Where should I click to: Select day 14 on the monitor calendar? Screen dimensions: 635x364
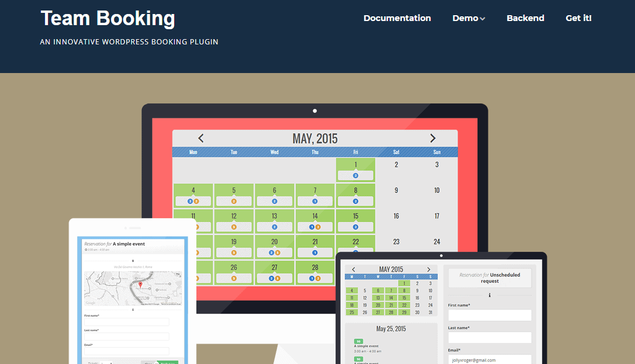315,221
